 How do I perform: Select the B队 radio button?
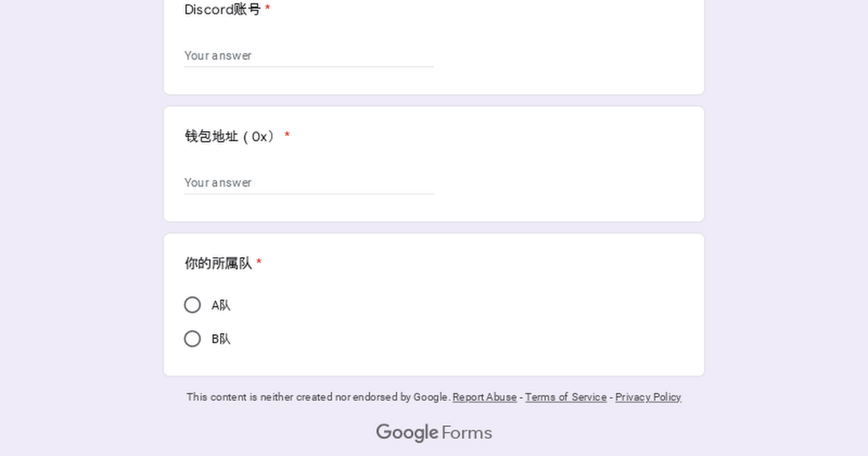pyautogui.click(x=192, y=339)
